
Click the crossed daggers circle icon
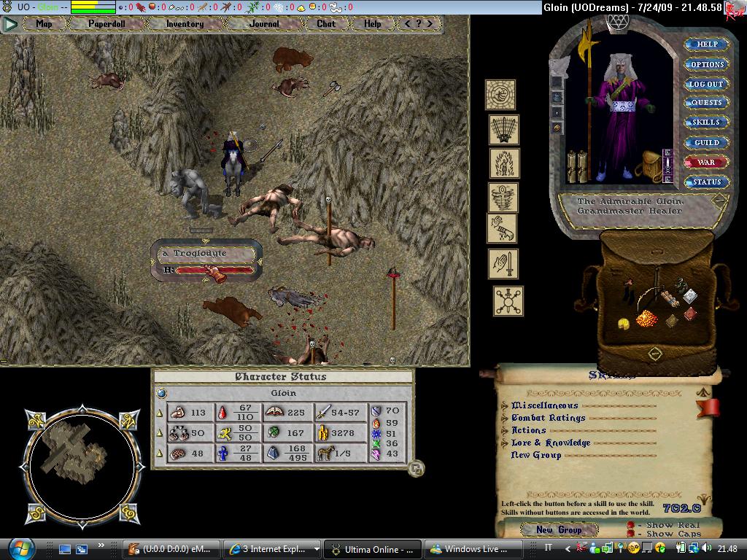click(508, 300)
